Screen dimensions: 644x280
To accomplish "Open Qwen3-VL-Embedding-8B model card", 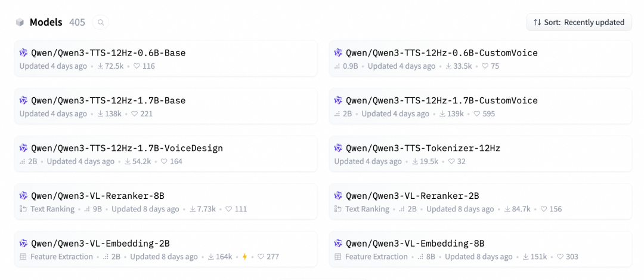I will coord(414,244).
